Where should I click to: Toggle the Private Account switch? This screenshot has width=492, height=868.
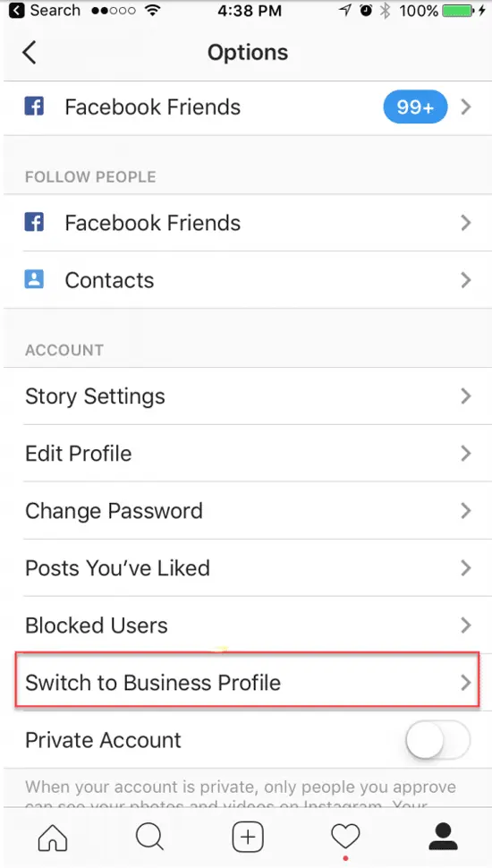point(437,739)
